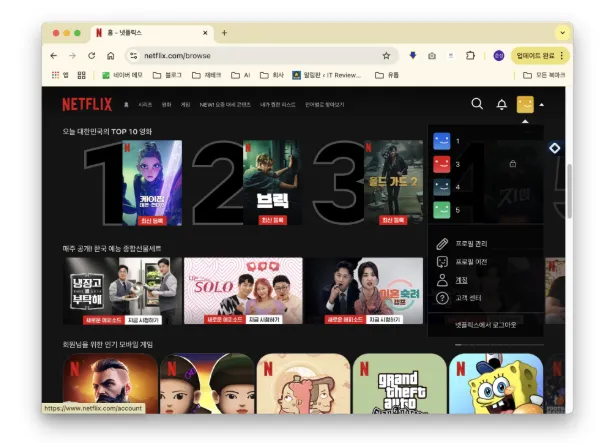The image size is (600, 443).
Task: Open 영화 in Netflix navigation
Action: pyautogui.click(x=166, y=104)
